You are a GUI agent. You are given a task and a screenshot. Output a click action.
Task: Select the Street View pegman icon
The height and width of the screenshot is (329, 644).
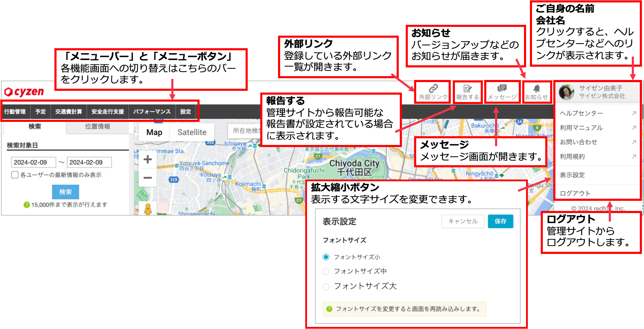pyautogui.click(x=148, y=209)
